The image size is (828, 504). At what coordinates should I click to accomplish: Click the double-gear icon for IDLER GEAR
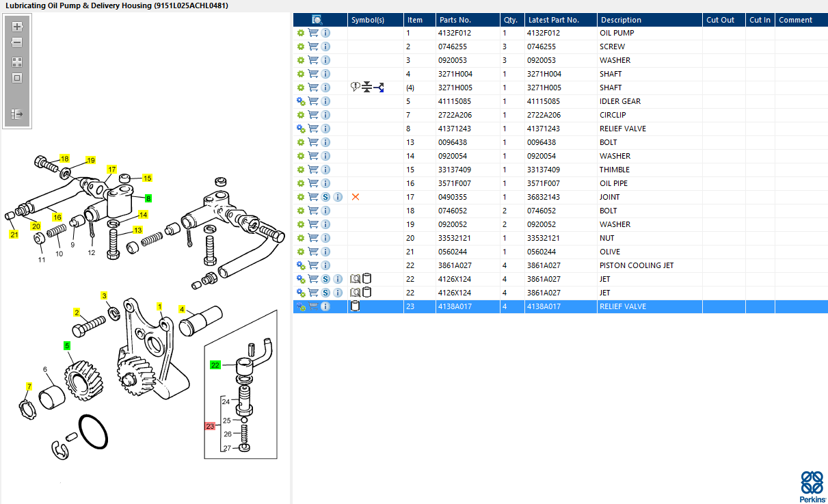click(x=300, y=101)
